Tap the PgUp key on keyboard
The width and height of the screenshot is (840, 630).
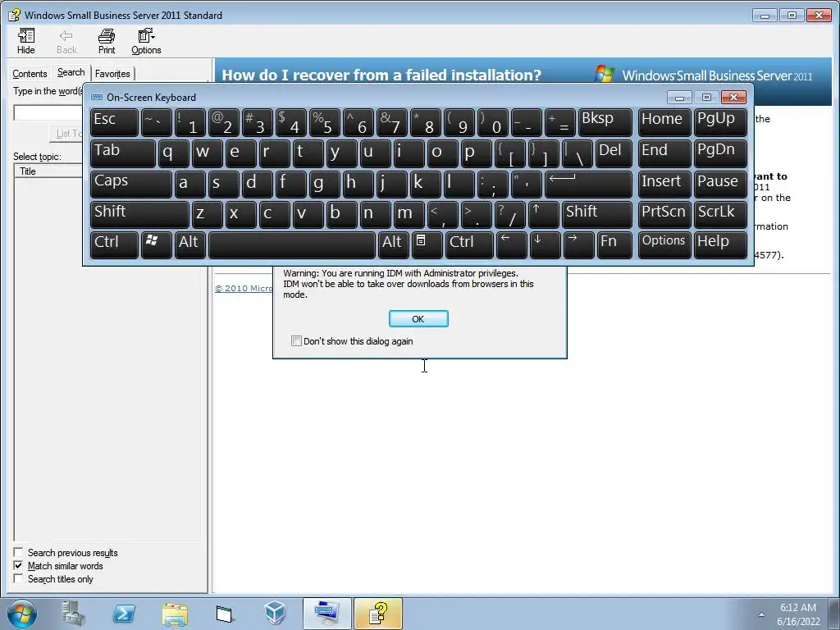tap(720, 122)
